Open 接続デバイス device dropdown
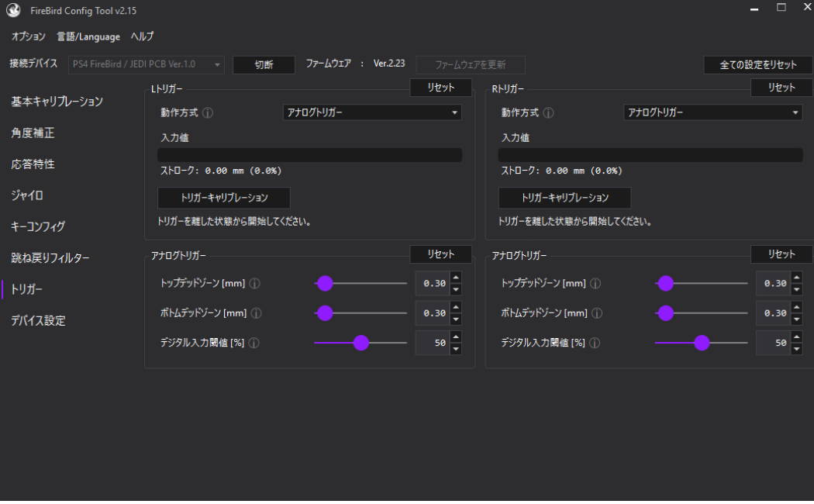 (147, 64)
